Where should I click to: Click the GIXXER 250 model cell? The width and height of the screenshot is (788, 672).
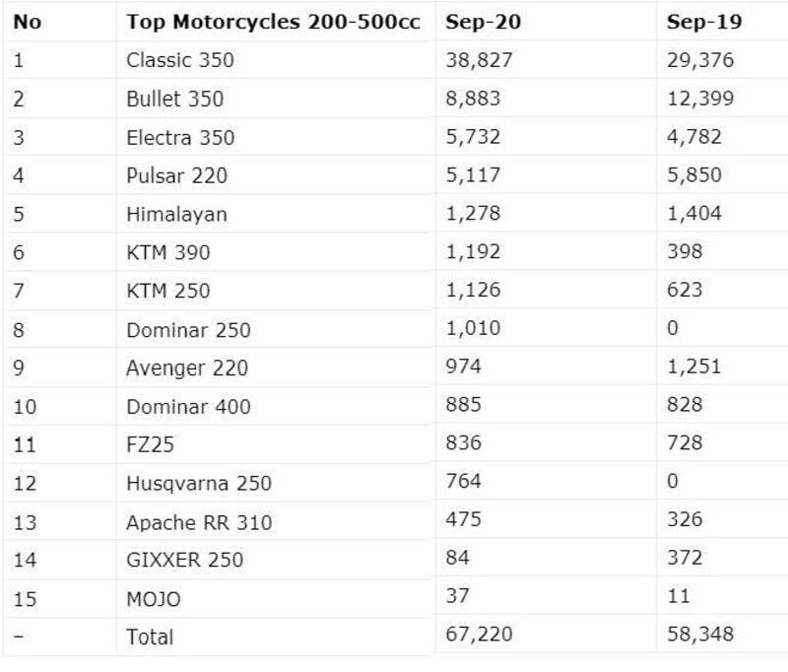coord(184,560)
